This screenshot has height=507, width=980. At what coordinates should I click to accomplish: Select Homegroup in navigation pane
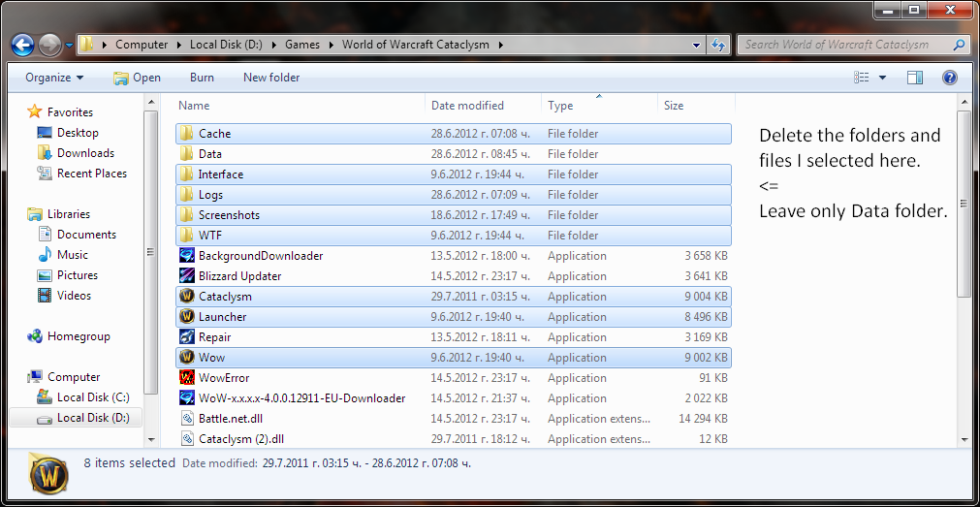click(x=79, y=336)
